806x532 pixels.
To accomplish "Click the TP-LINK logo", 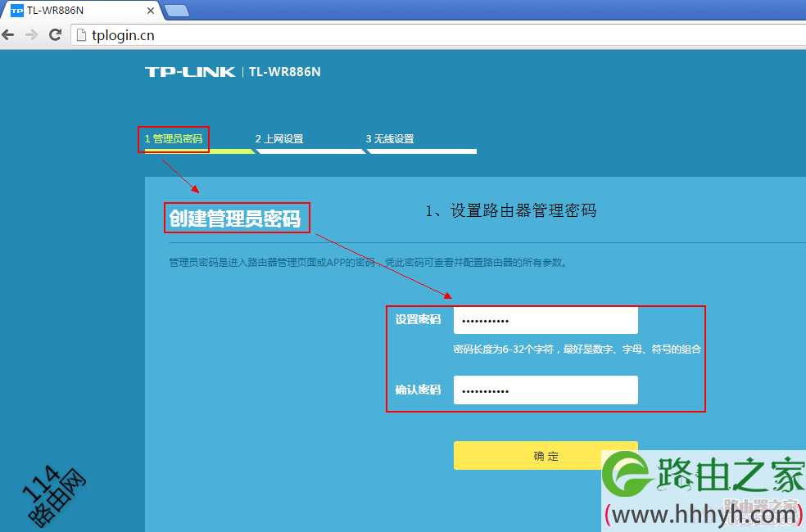I will tap(190, 72).
